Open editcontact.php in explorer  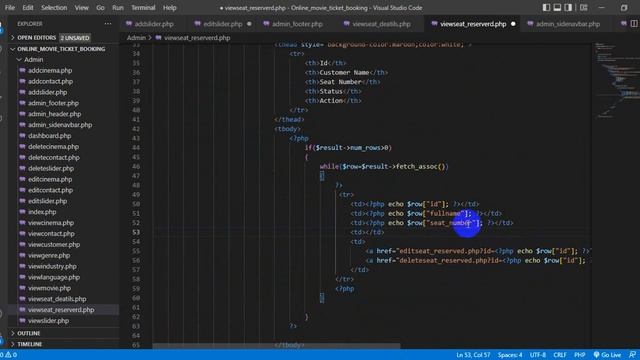[50, 190]
